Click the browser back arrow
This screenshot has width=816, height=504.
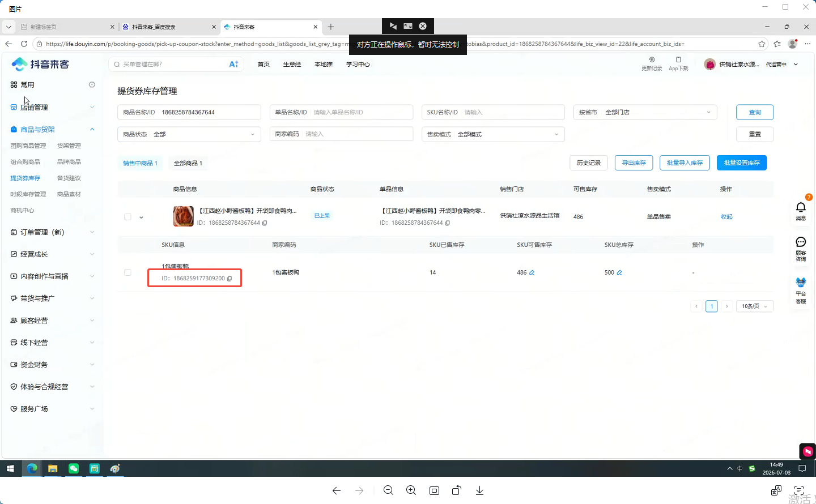click(x=8, y=44)
